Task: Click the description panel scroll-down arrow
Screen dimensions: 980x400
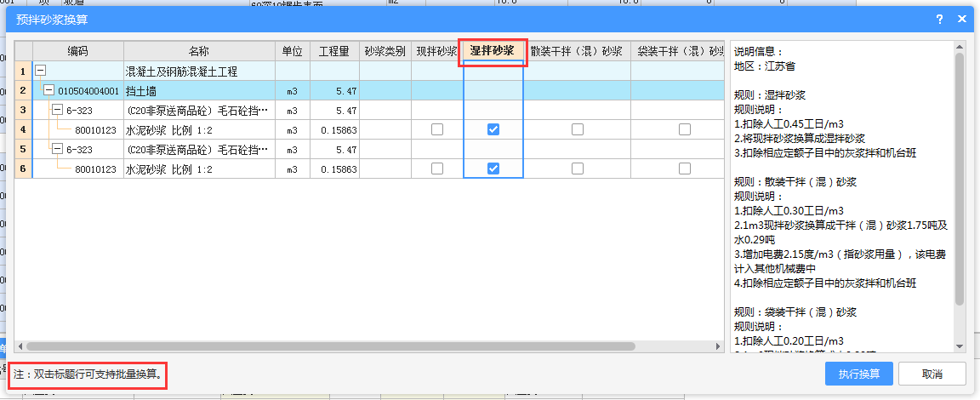Action: 959,346
